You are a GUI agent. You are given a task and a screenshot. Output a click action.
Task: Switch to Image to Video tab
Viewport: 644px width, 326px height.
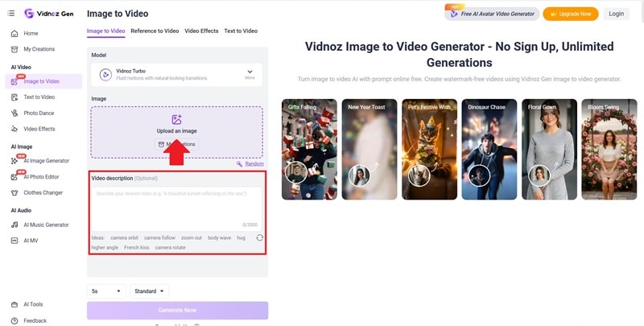[106, 31]
